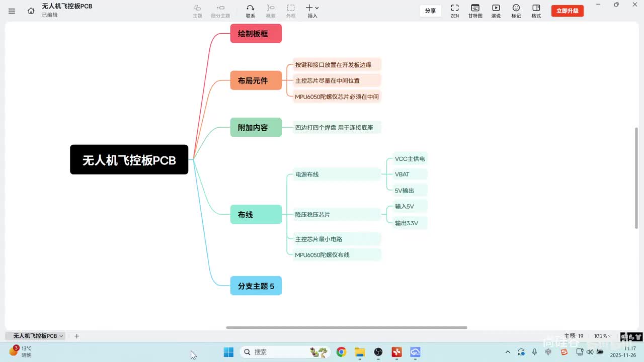Viewport: 644px width, 362px height.
Task: Add a subtopic (细分主题)
Action: pyautogui.click(x=220, y=11)
